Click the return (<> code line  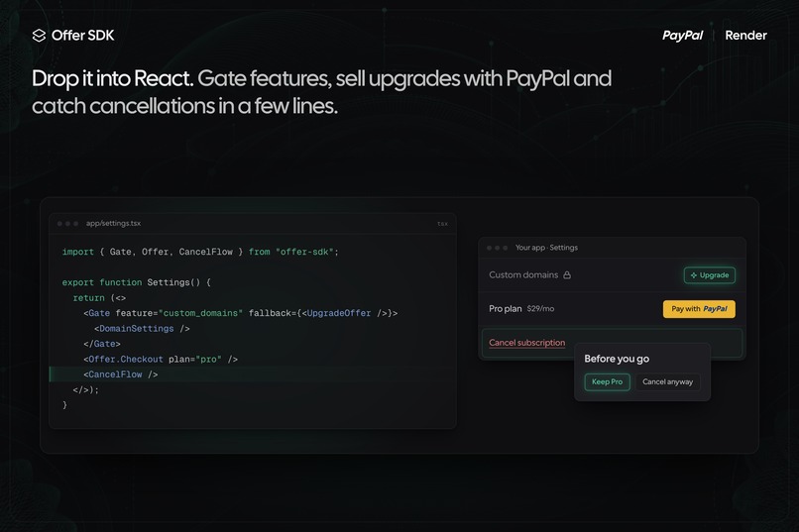99,298
